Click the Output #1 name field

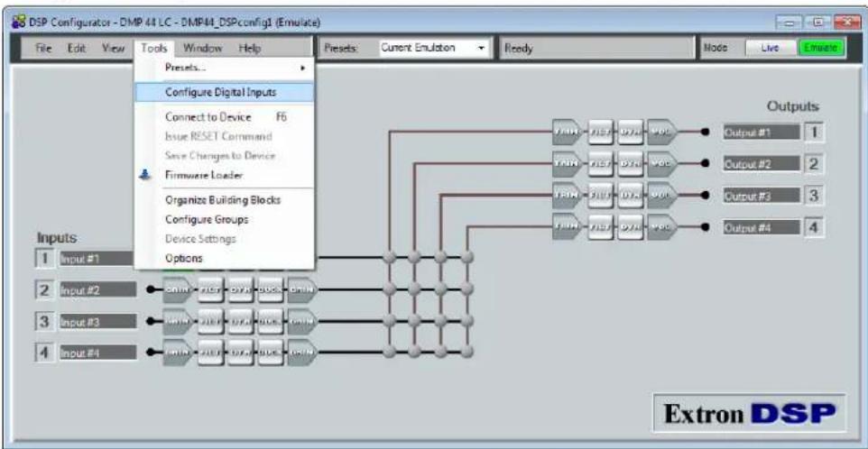click(x=762, y=133)
